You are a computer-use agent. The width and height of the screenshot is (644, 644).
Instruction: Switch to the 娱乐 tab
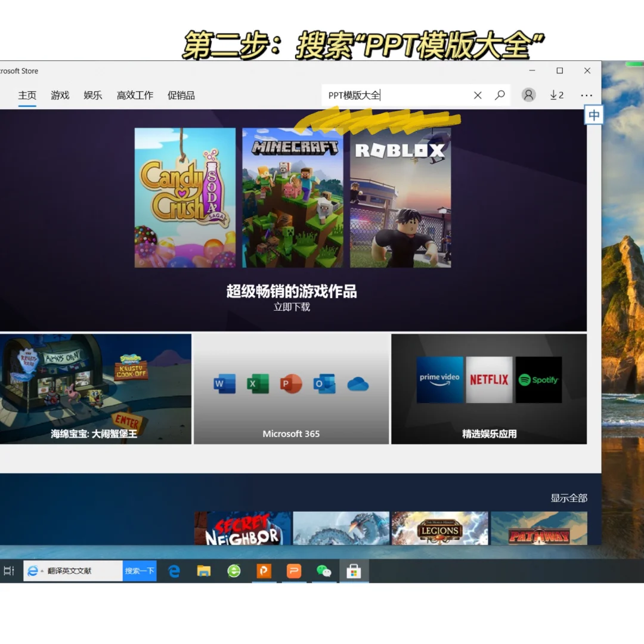93,95
